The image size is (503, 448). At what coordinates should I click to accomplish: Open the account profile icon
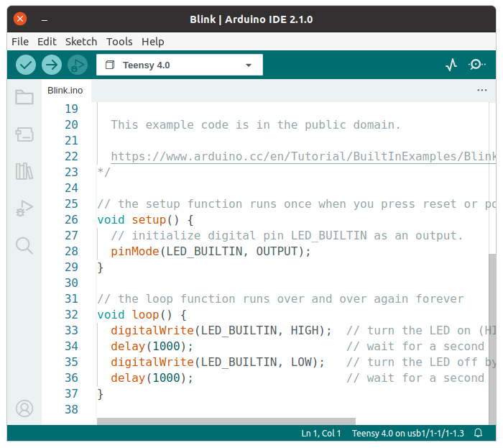[24, 408]
